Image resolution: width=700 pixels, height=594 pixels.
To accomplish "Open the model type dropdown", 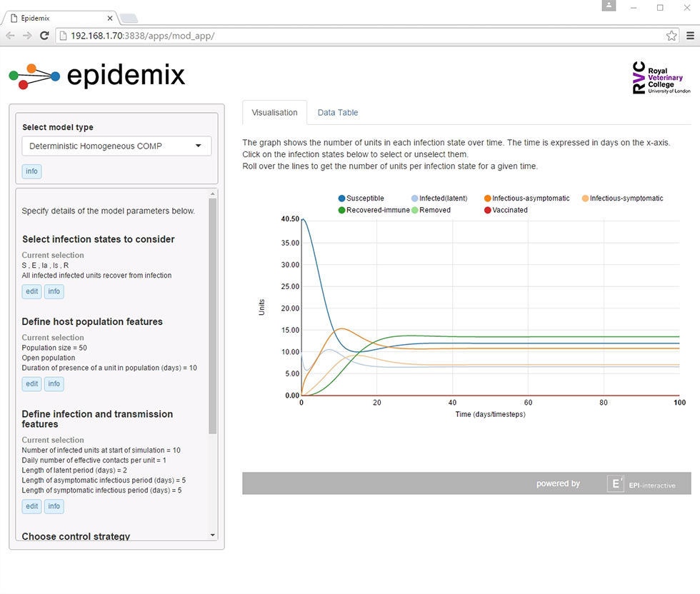I will point(116,146).
